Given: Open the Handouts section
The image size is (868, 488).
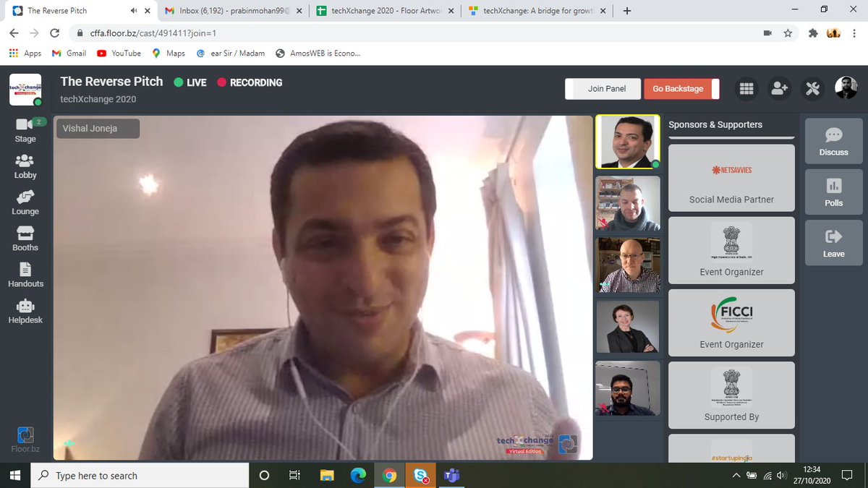Looking at the screenshot, I should (x=25, y=275).
